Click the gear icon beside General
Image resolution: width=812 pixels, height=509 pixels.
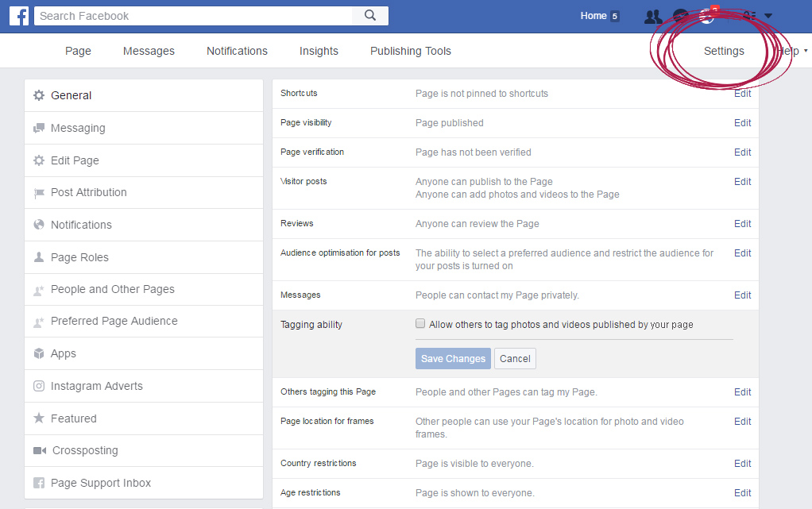(39, 95)
